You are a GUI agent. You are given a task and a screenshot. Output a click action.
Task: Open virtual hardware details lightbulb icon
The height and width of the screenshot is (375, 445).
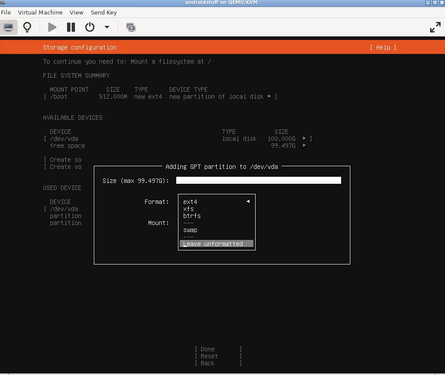pos(27,27)
